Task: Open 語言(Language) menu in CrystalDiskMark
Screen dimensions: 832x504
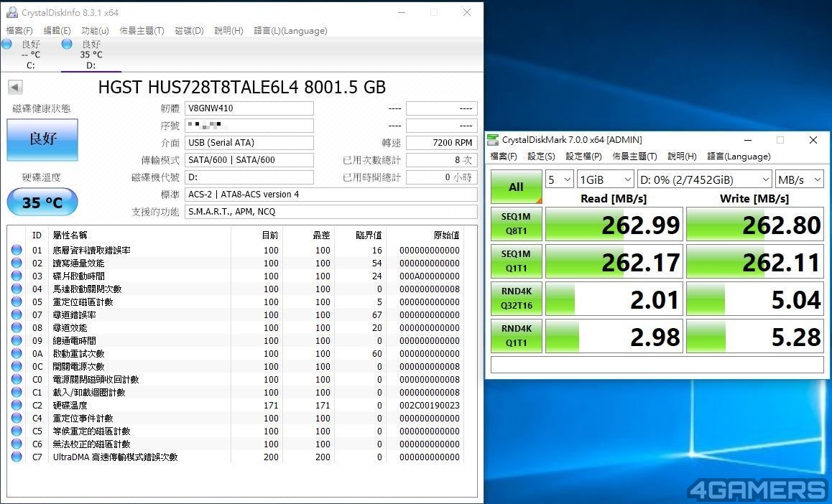Action: (739, 157)
